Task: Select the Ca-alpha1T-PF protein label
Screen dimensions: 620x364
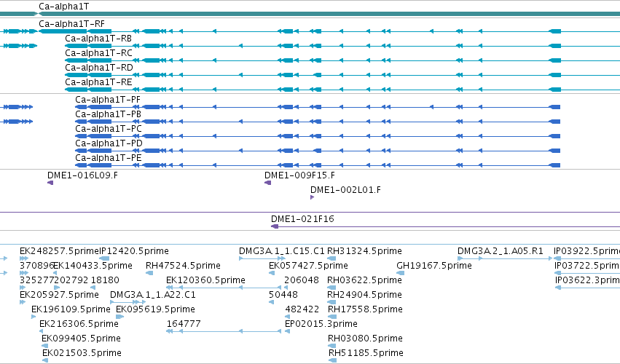Action: click(108, 100)
